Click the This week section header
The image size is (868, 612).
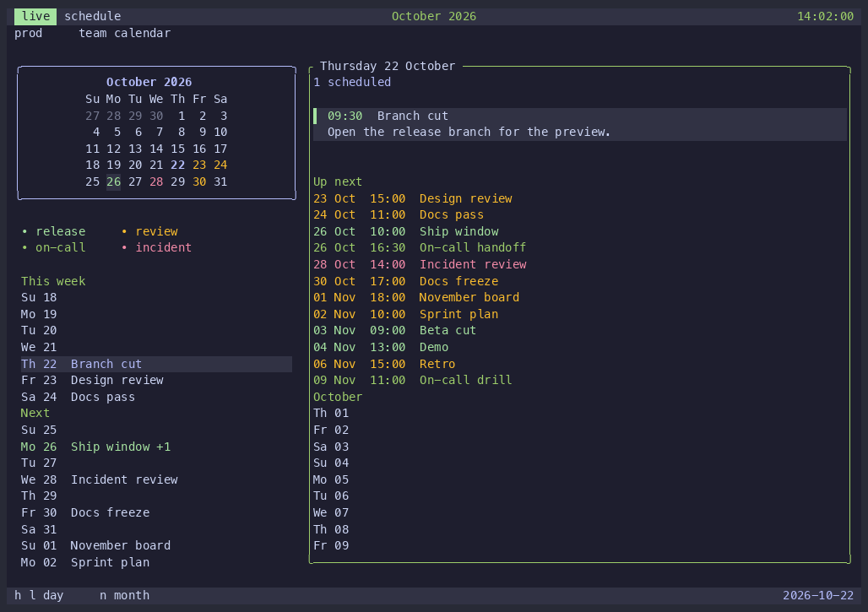[x=53, y=281]
